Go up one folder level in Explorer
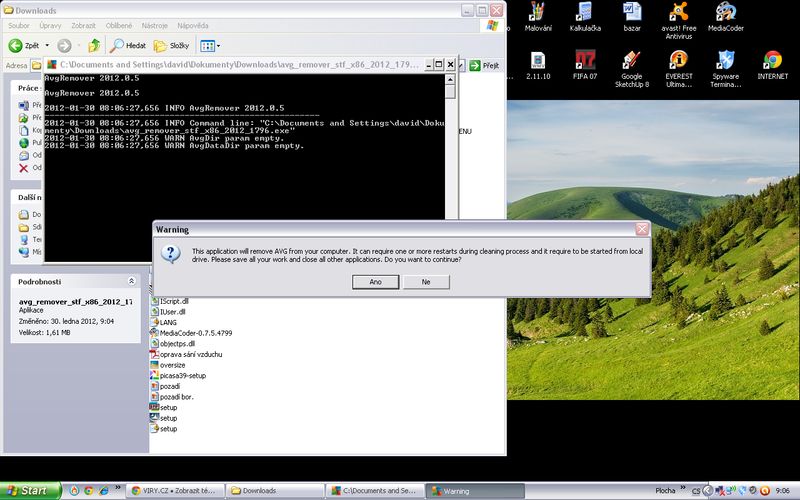The width and height of the screenshot is (800, 500). (x=94, y=45)
